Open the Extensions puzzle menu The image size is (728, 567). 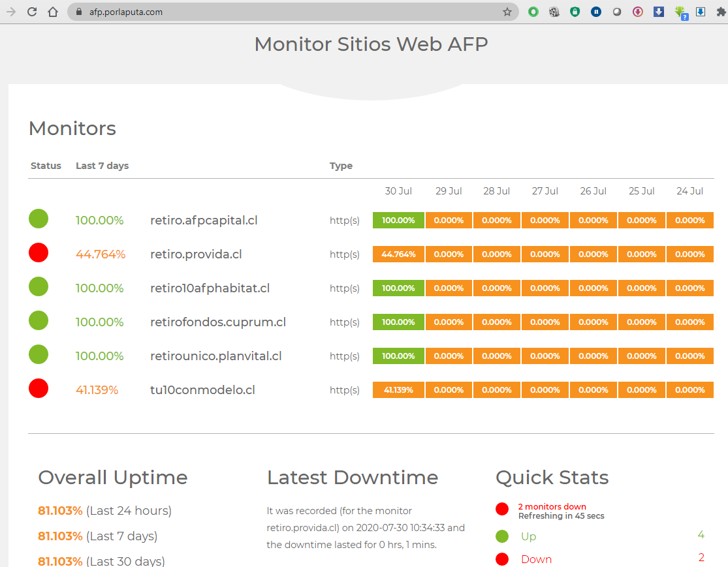click(x=721, y=12)
